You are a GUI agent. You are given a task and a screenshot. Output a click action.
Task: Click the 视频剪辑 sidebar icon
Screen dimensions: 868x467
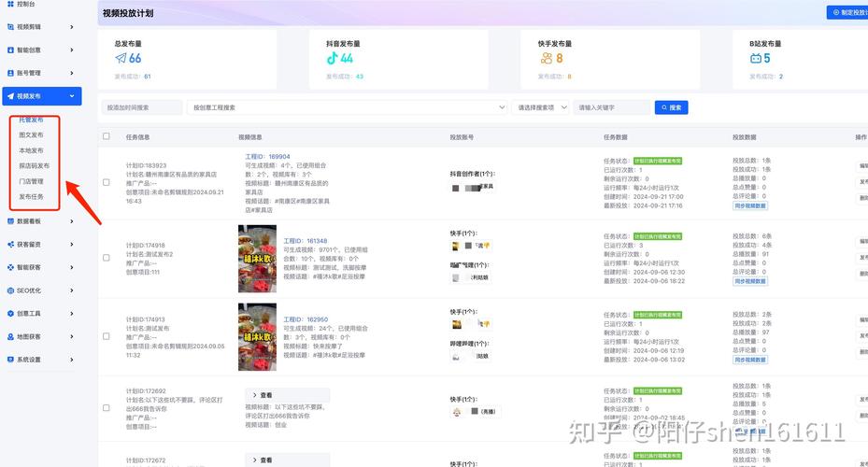pos(10,26)
